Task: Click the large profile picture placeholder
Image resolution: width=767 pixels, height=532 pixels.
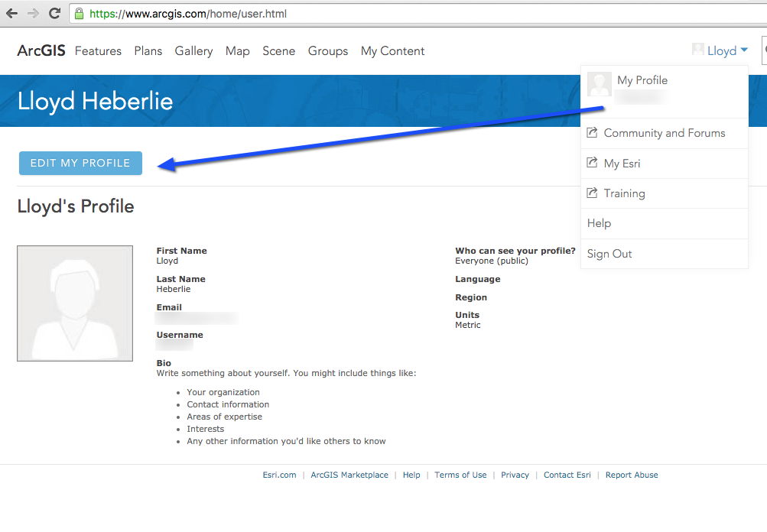Action: pyautogui.click(x=75, y=303)
